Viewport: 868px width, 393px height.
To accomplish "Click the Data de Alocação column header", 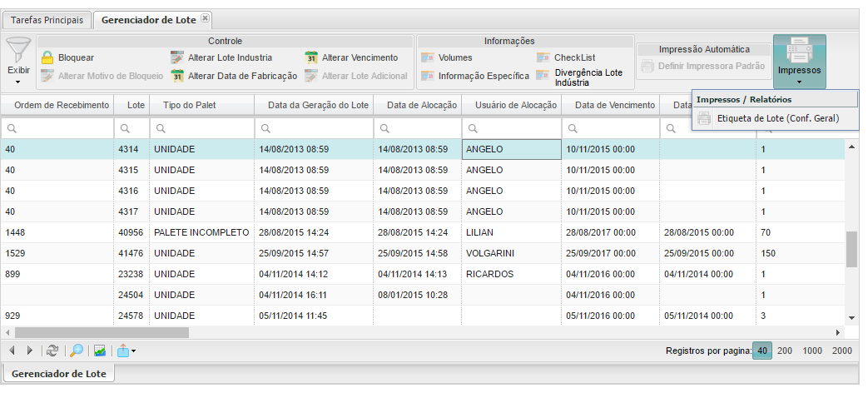I will tap(418, 105).
